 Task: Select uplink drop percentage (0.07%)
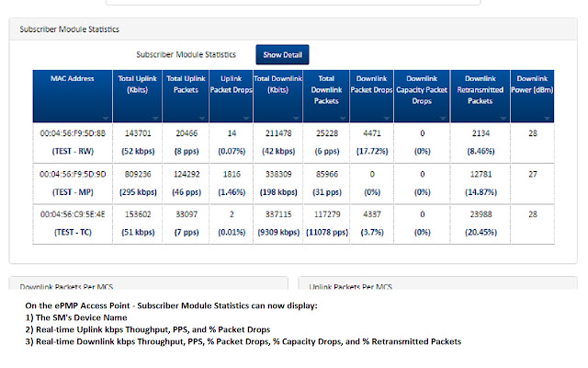point(232,151)
